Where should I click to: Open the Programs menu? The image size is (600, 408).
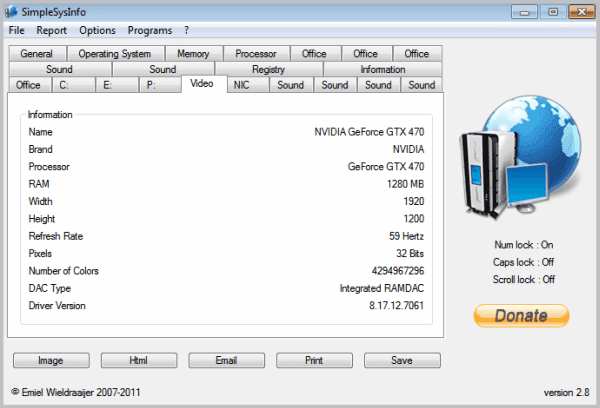pyautogui.click(x=150, y=31)
